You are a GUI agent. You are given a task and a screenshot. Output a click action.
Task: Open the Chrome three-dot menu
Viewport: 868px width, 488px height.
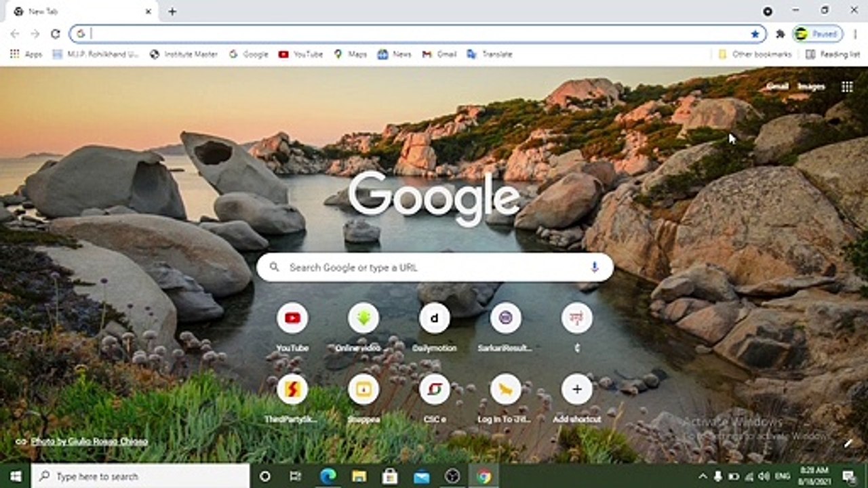tap(854, 34)
